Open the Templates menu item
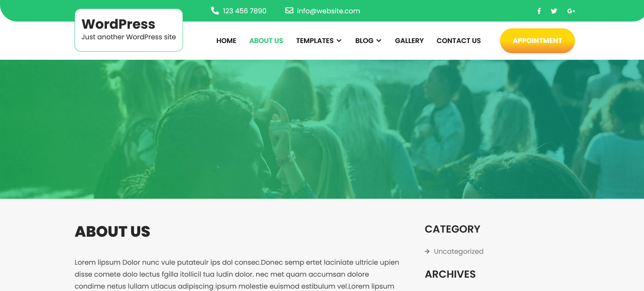This screenshot has height=291, width=644. 315,41
